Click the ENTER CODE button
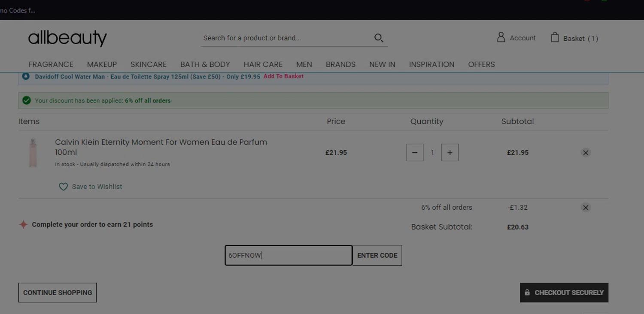This screenshot has height=314, width=644. [377, 255]
